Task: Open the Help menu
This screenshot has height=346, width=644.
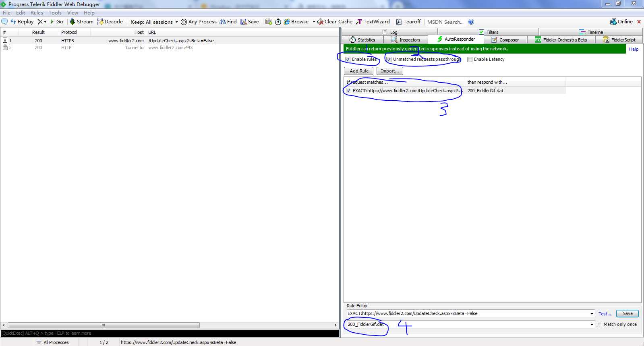Action: tap(89, 13)
